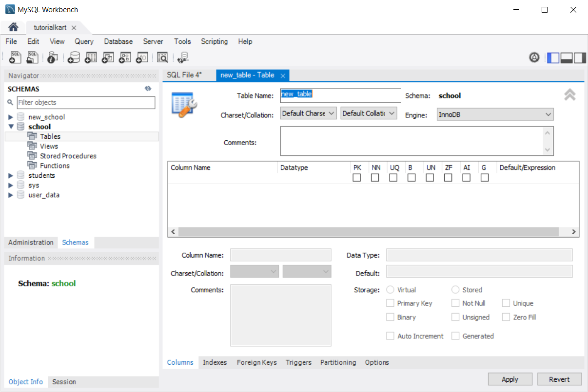Viewport: 588px width, 392px height.
Task: Expand the students schema
Action: 11,176
